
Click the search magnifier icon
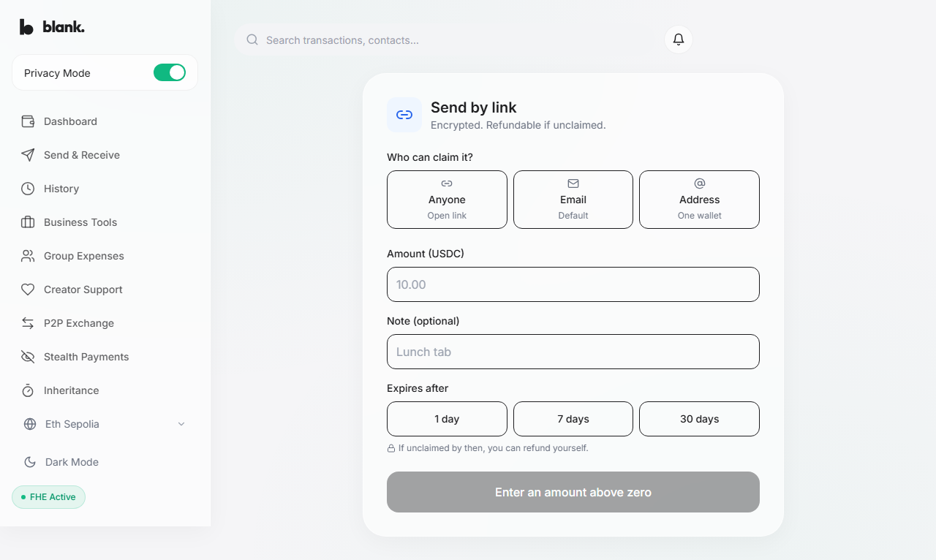point(252,39)
